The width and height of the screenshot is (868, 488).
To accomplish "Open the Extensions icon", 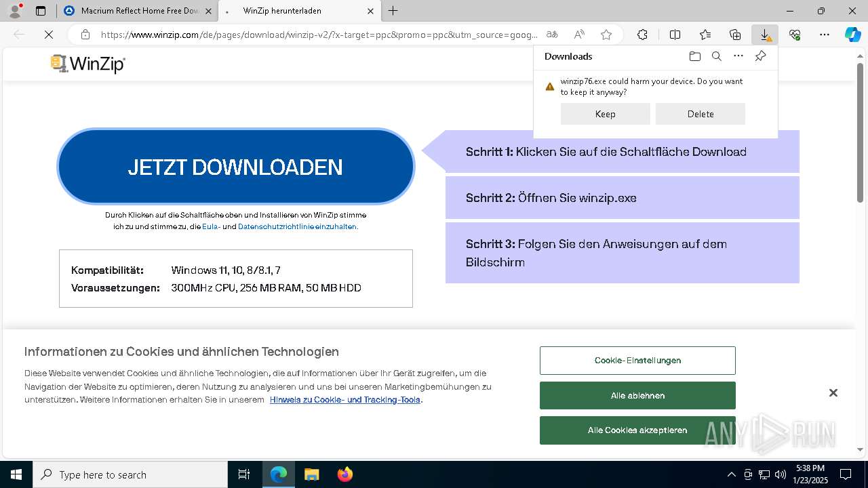I will tap(643, 35).
